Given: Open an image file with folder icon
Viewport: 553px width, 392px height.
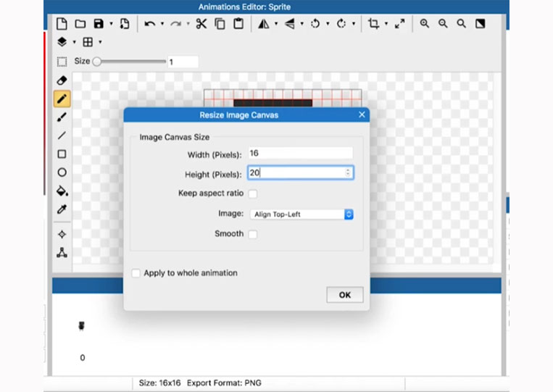Looking at the screenshot, I should (x=80, y=24).
